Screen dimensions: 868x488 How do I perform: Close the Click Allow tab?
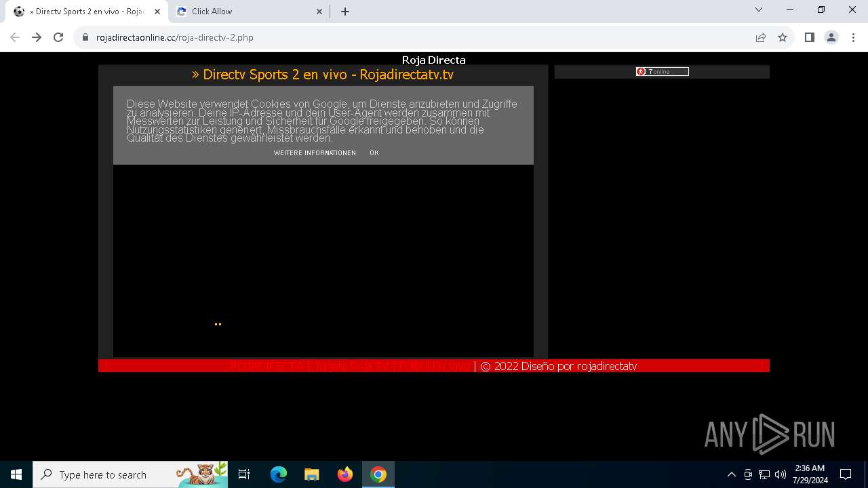click(320, 12)
